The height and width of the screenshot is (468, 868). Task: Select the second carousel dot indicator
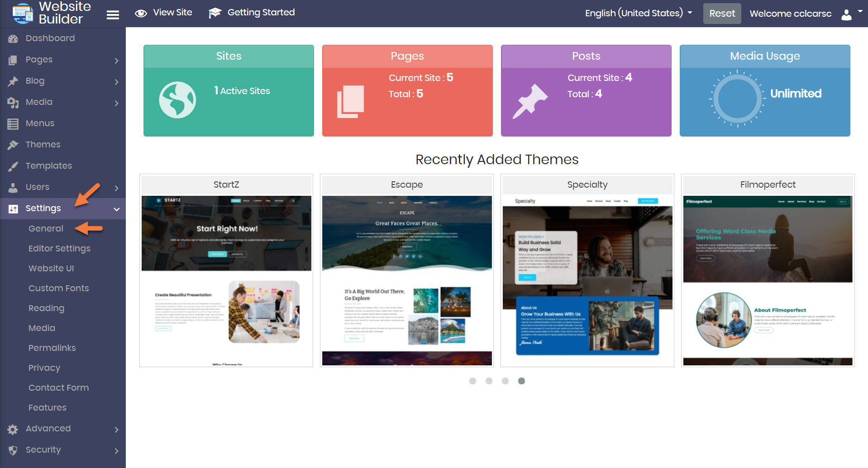click(489, 381)
